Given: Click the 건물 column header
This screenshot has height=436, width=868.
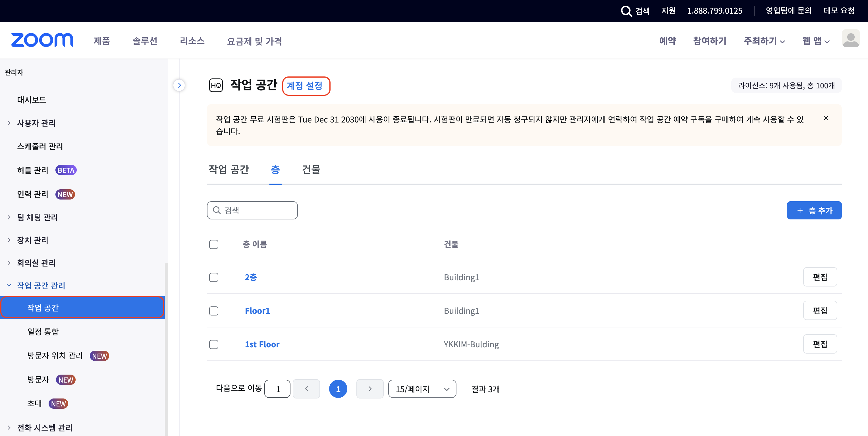Looking at the screenshot, I should point(451,244).
